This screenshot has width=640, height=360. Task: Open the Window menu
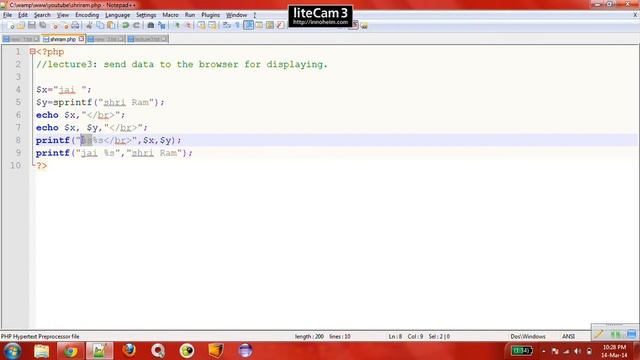[236, 15]
